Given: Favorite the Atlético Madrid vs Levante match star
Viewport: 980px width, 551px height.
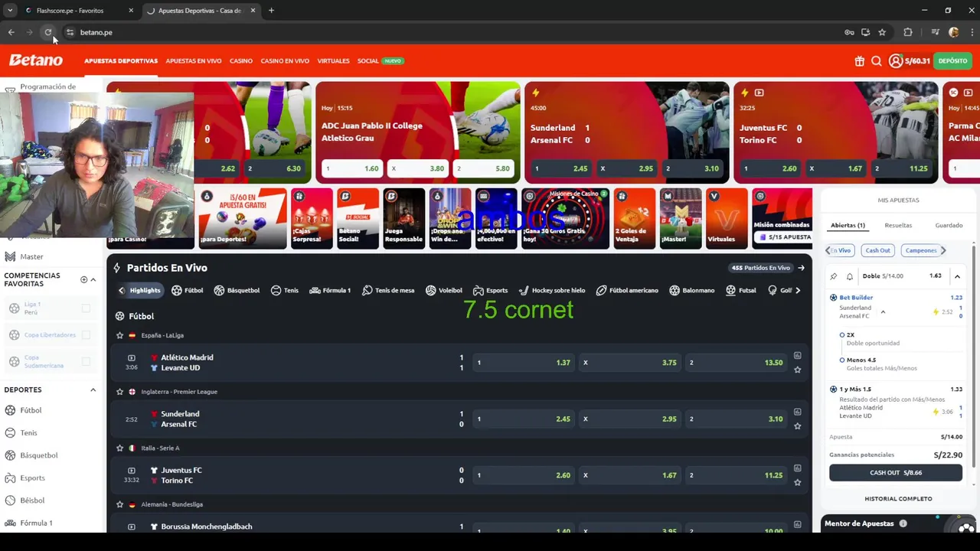Looking at the screenshot, I should click(x=797, y=370).
